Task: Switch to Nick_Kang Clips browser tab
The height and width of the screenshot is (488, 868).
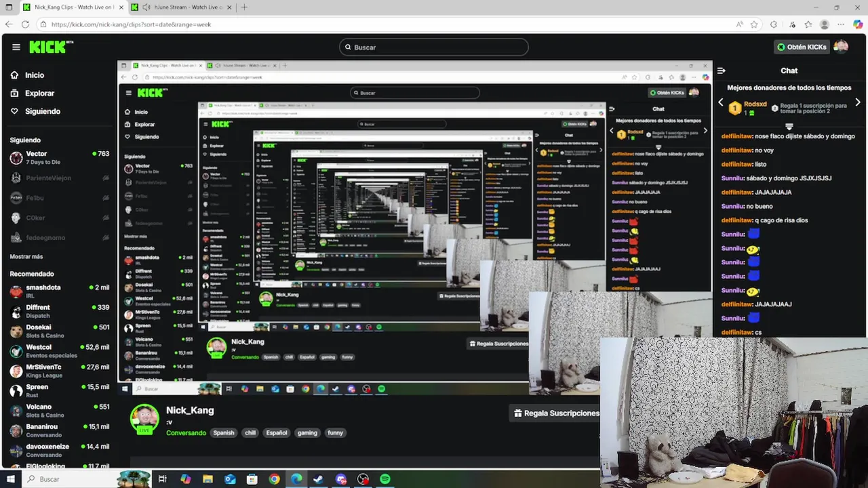Action: [x=73, y=7]
